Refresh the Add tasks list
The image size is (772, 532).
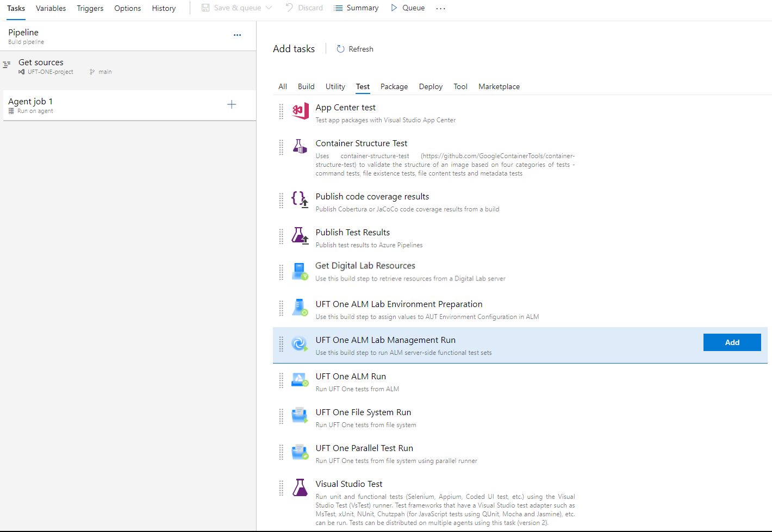(x=355, y=49)
